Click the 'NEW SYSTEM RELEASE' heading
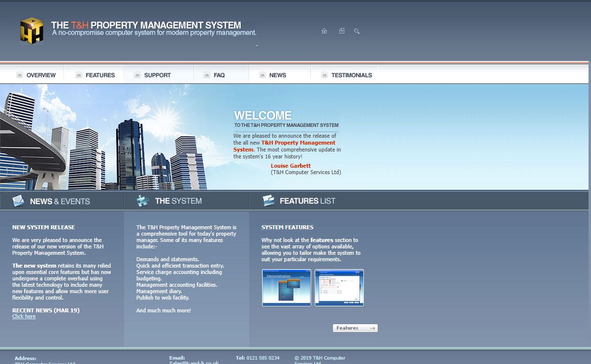This screenshot has width=591, height=364. tap(43, 227)
